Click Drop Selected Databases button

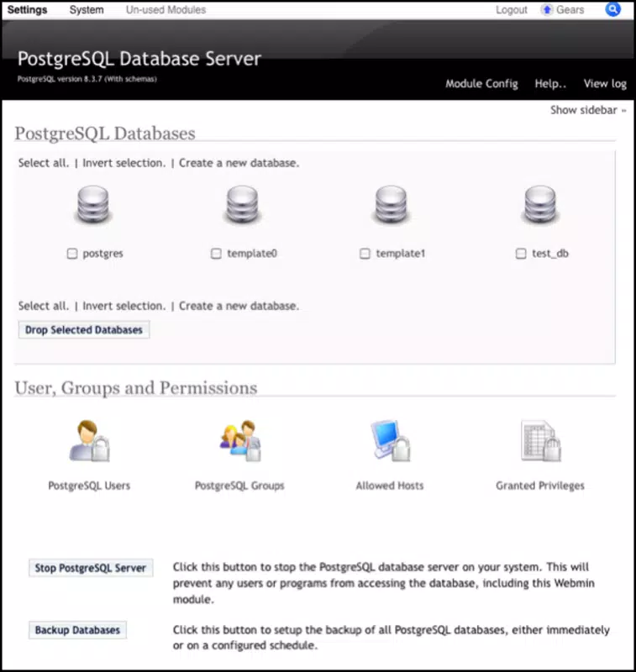pos(84,329)
